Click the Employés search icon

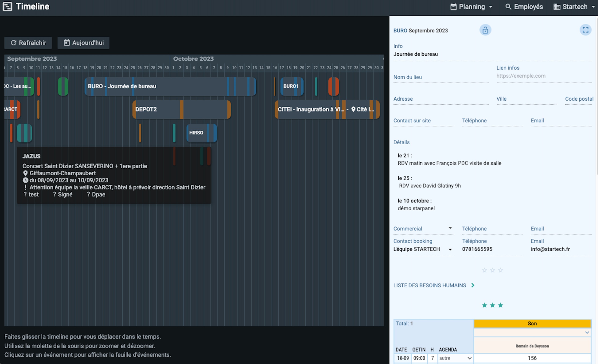(x=508, y=7)
